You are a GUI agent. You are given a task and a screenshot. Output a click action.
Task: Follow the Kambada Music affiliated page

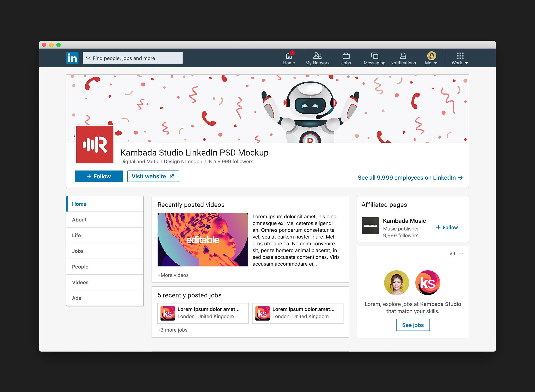[447, 227]
